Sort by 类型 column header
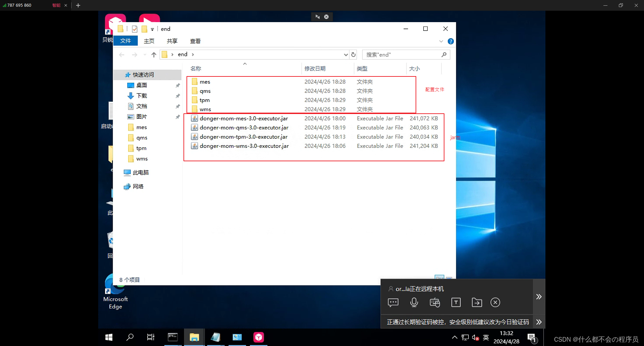Image resolution: width=644 pixels, height=346 pixels. click(x=362, y=68)
